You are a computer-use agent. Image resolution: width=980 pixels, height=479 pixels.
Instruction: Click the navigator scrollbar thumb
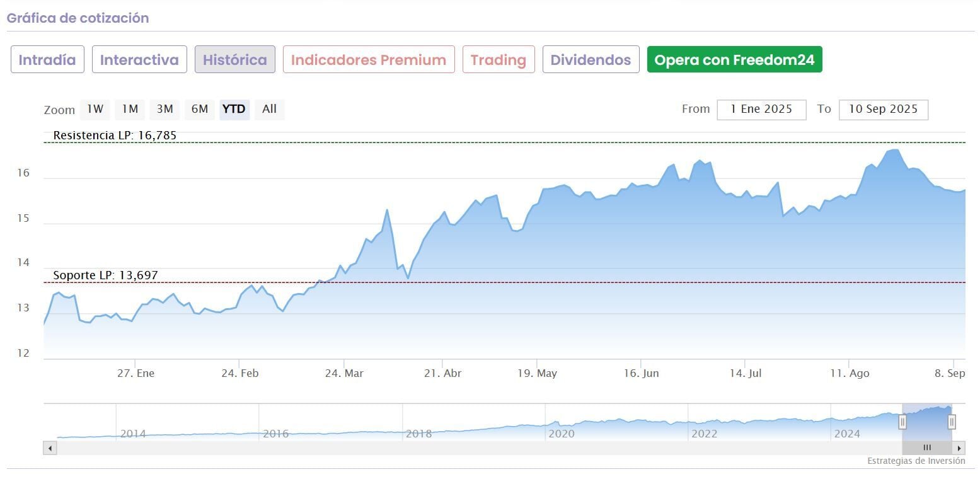coord(927,448)
